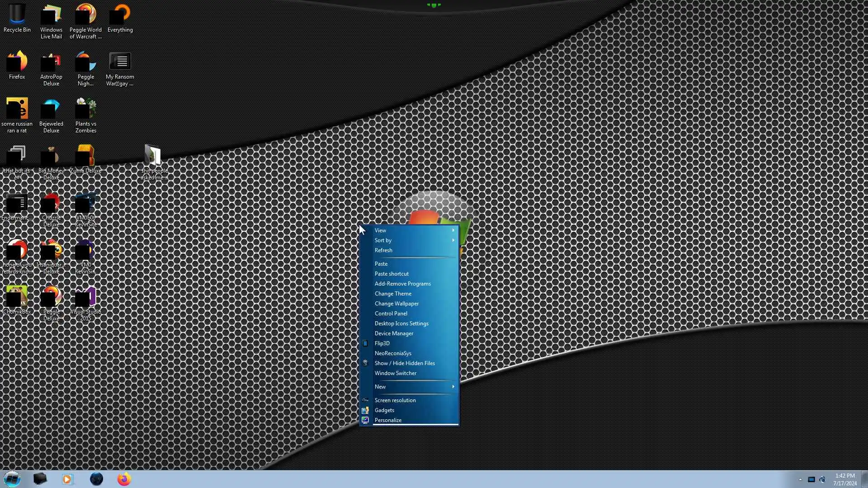Select Change Wallpaper in the context menu

396,304
